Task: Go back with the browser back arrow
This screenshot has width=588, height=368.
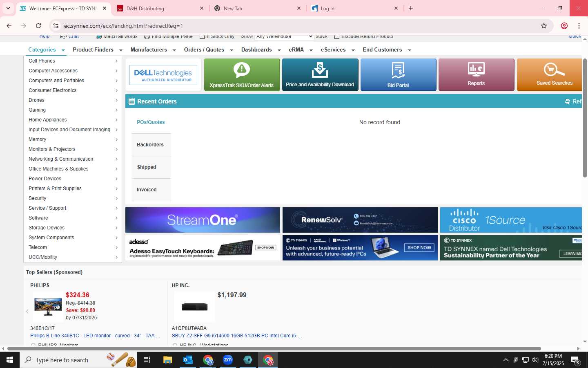Action: coord(9,26)
